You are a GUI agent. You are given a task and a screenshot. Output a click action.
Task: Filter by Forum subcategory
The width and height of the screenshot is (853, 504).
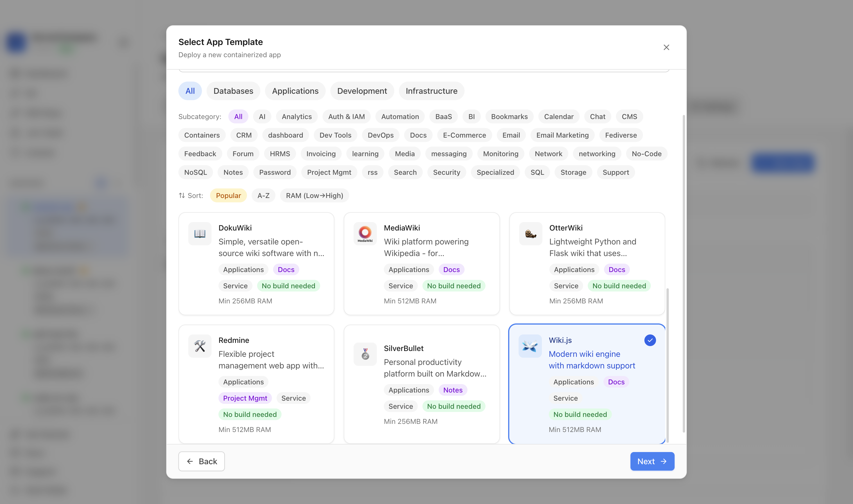tap(243, 154)
